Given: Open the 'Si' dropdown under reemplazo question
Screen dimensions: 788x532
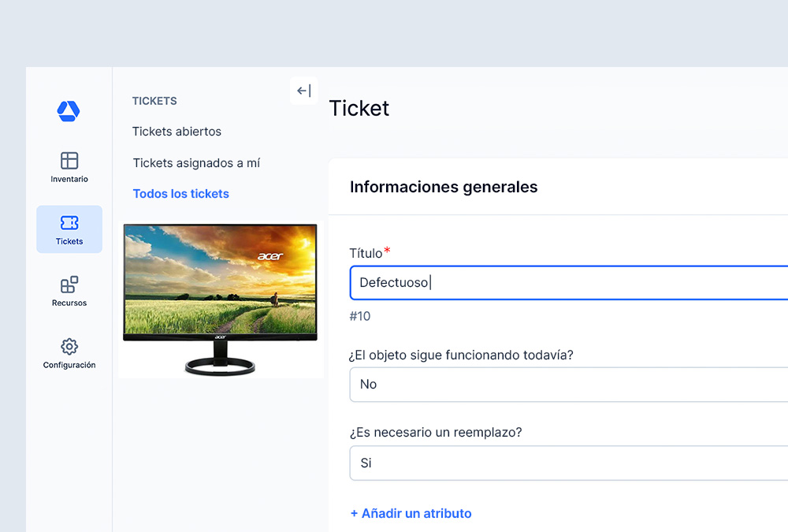Looking at the screenshot, I should click(552, 463).
